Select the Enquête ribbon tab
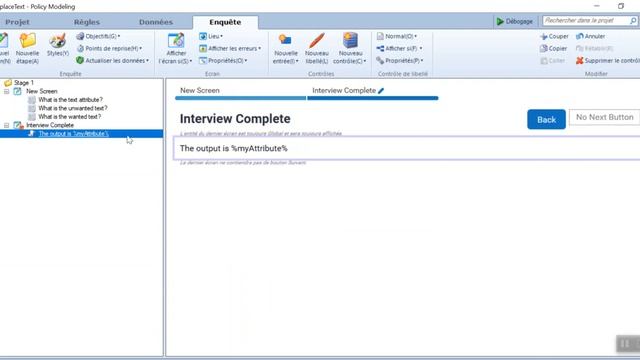640x360 pixels. [225, 22]
